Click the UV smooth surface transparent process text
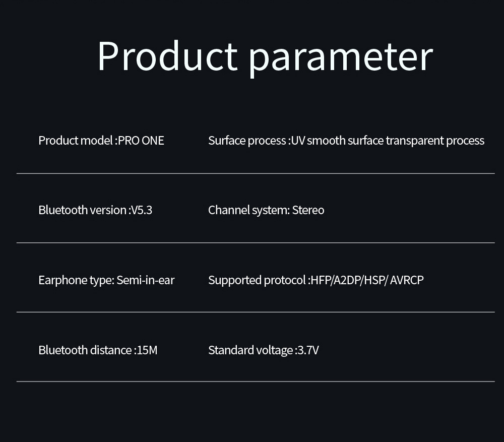The image size is (504, 442). click(388, 140)
